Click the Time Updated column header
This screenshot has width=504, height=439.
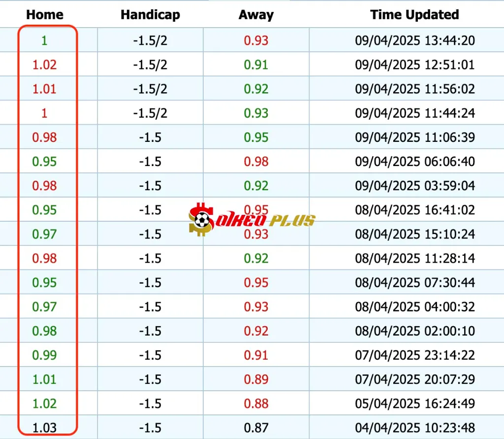pyautogui.click(x=414, y=15)
